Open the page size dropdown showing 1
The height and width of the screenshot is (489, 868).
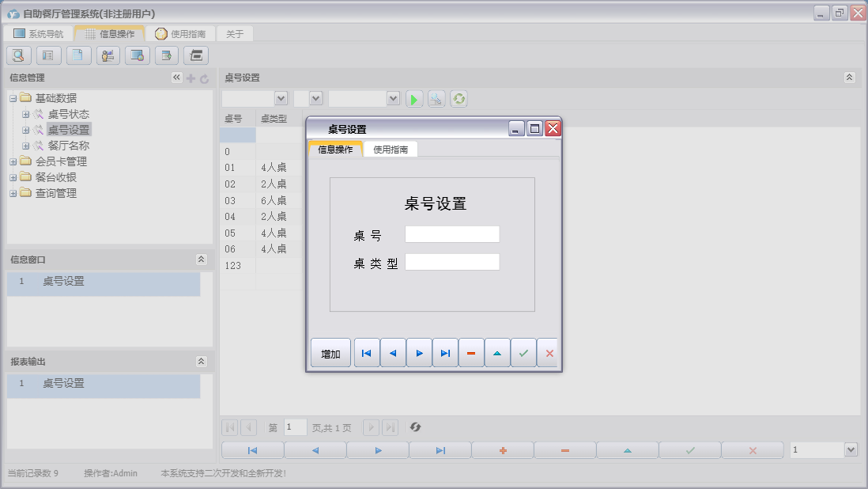pyautogui.click(x=851, y=449)
